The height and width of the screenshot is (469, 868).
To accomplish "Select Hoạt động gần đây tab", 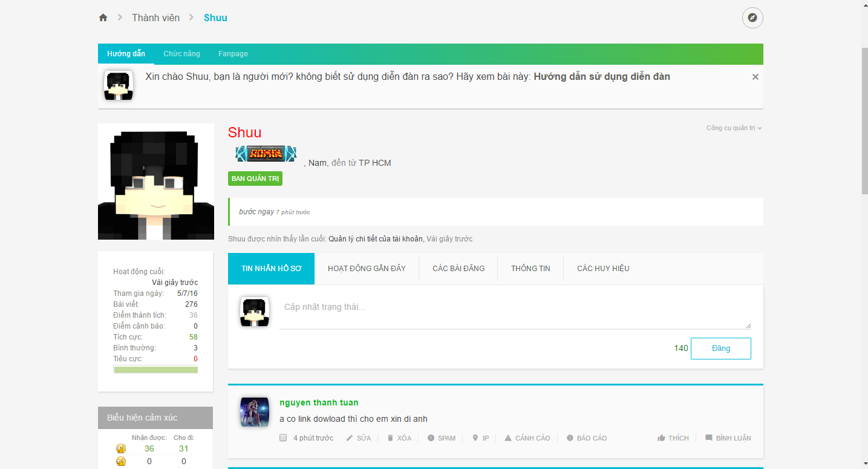I will click(x=367, y=269).
